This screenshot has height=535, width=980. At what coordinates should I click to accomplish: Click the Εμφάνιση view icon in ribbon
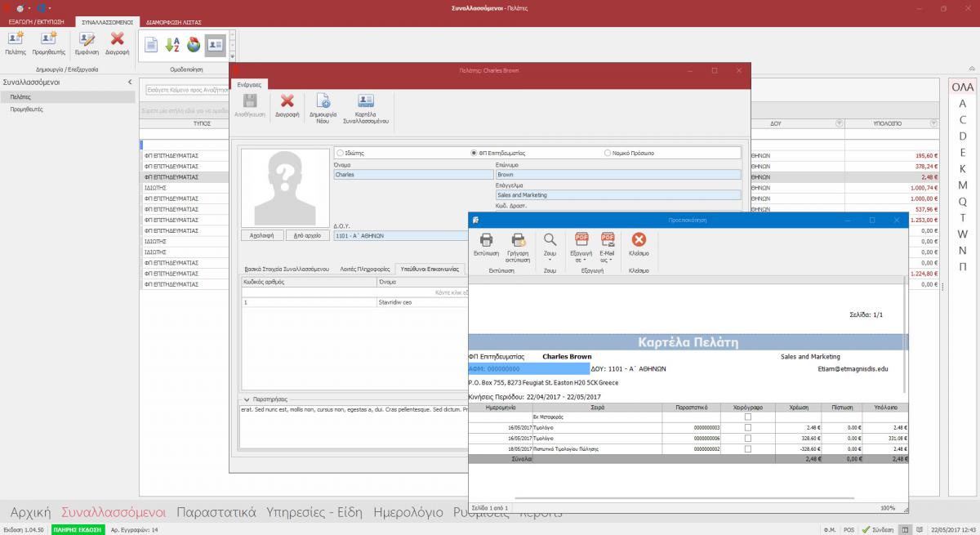pos(87,38)
